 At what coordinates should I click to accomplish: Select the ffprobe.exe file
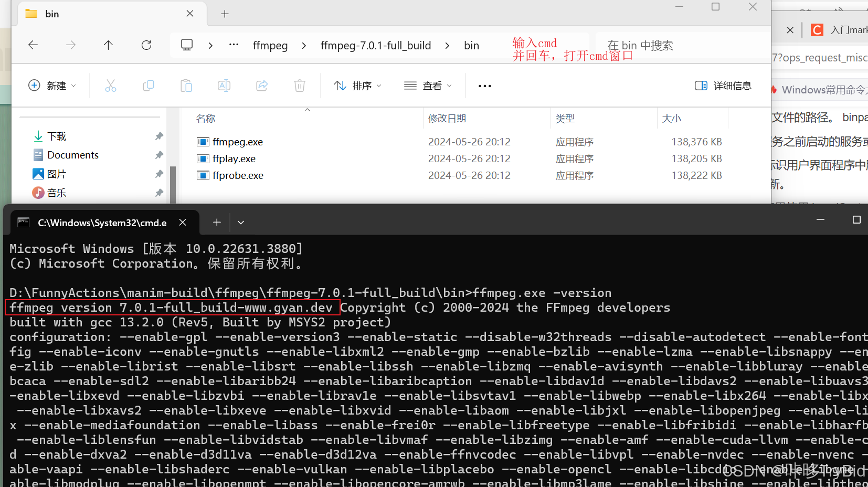pos(238,175)
